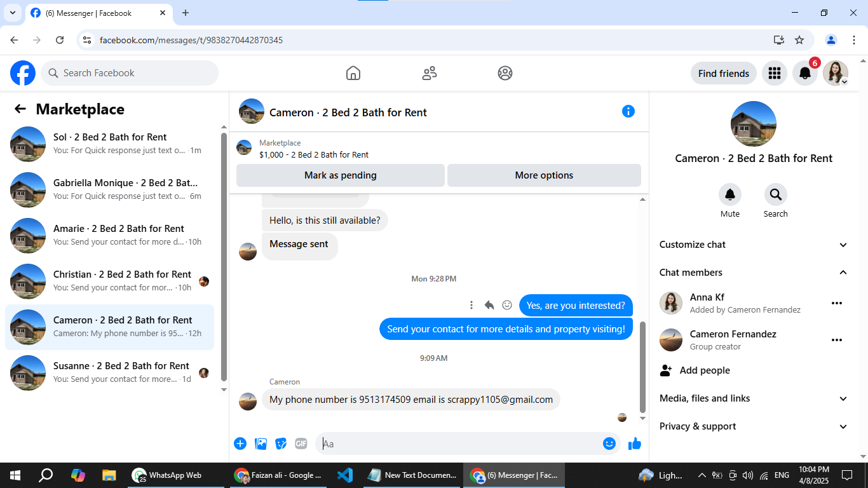Choose a sticker in the composer

(281, 444)
